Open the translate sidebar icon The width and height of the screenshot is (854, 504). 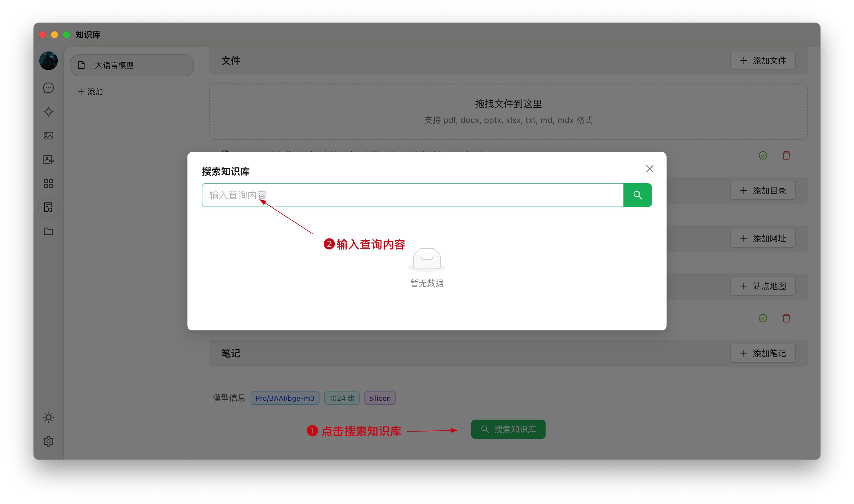[49, 160]
